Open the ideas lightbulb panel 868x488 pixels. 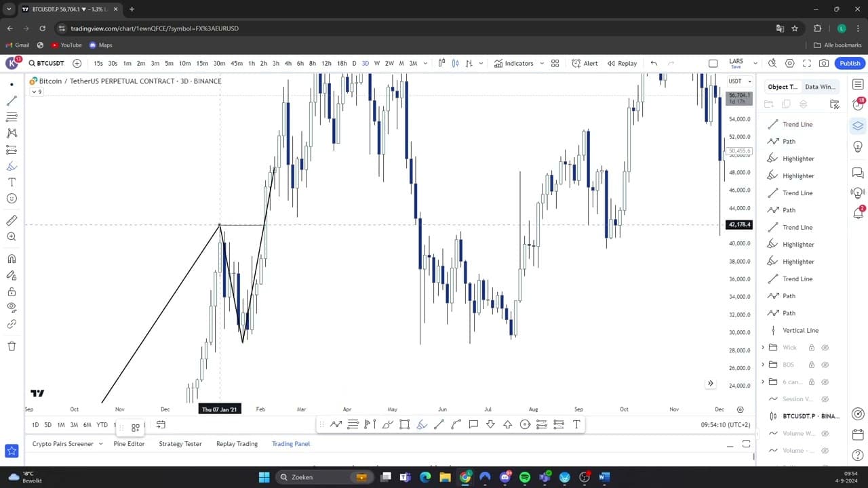(x=858, y=147)
